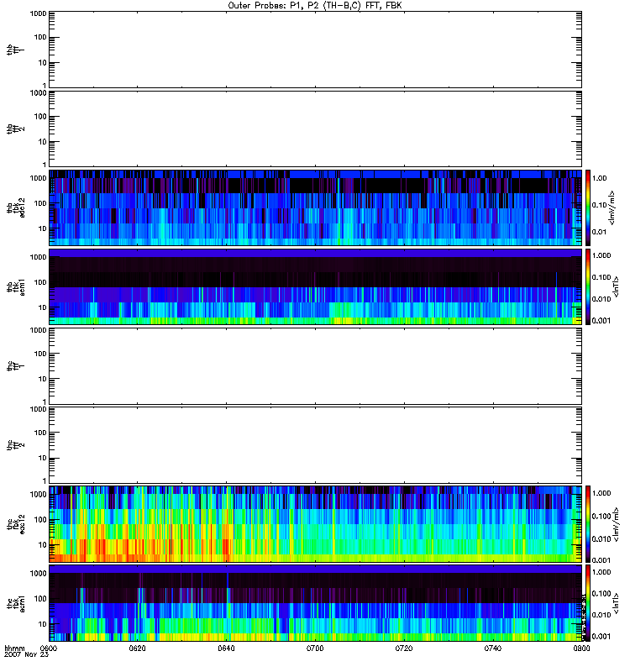
Task: Click the empty second thb FFT panel
Action: (315, 128)
